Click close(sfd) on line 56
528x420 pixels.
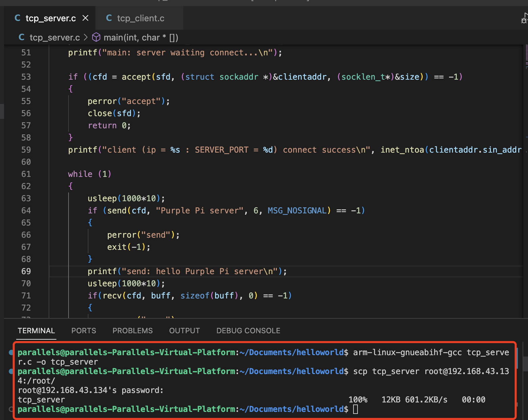coord(114,113)
